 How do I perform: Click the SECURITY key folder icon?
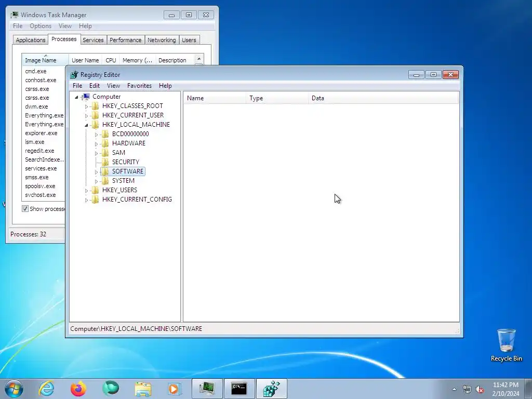point(105,162)
